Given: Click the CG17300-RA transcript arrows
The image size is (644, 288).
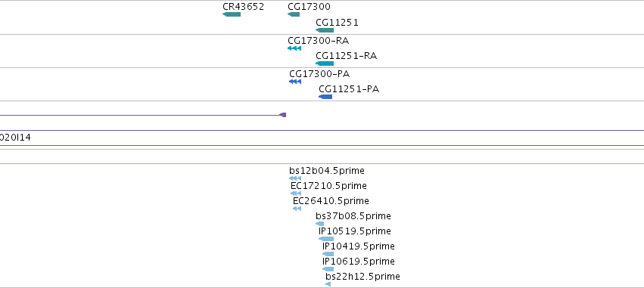Looking at the screenshot, I should (x=294, y=48).
